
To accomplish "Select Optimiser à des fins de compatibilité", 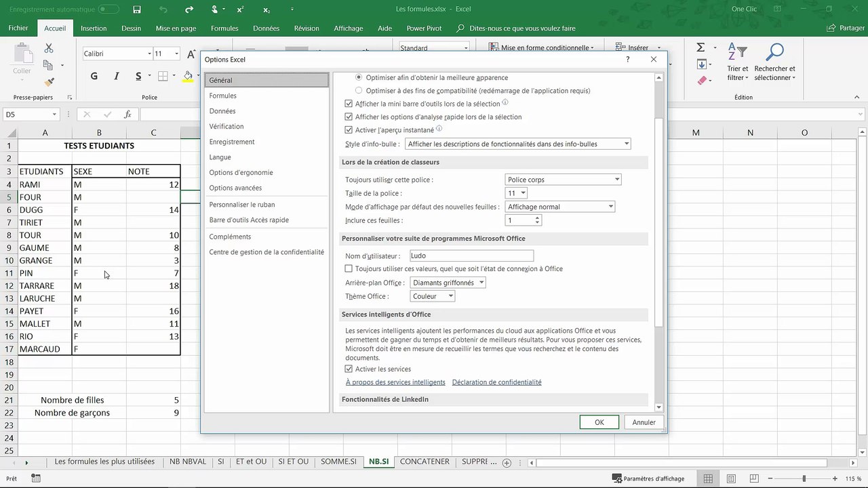I will [x=359, y=90].
